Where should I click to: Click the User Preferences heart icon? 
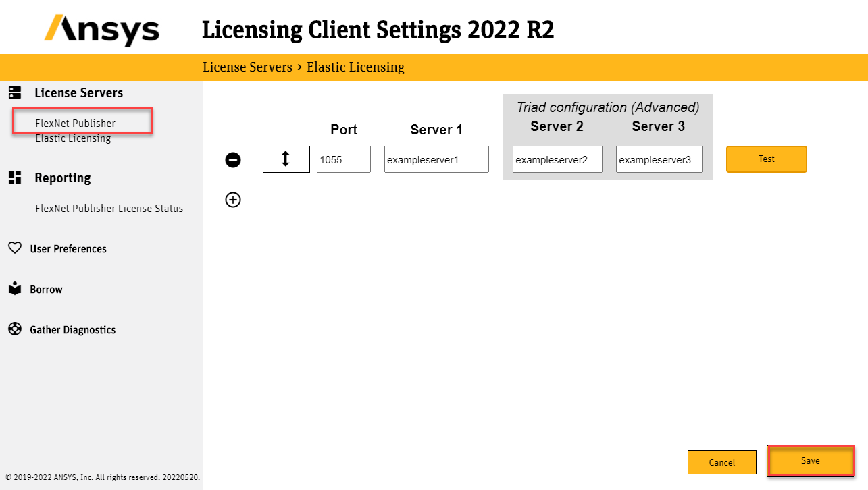pyautogui.click(x=15, y=248)
